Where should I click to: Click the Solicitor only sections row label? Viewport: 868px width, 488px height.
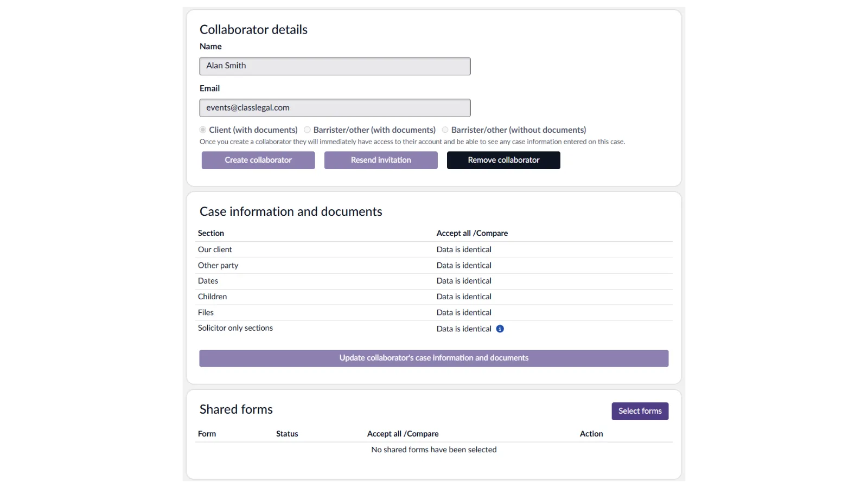click(x=235, y=328)
